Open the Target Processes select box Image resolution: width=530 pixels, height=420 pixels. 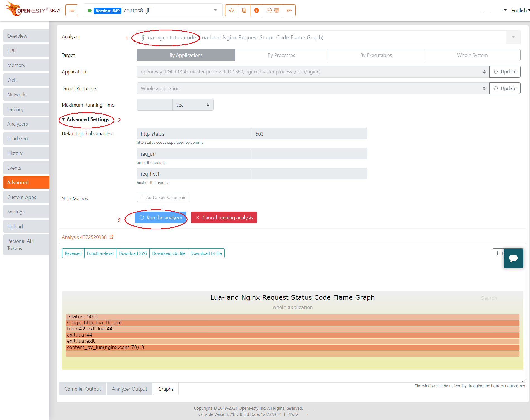(313, 88)
